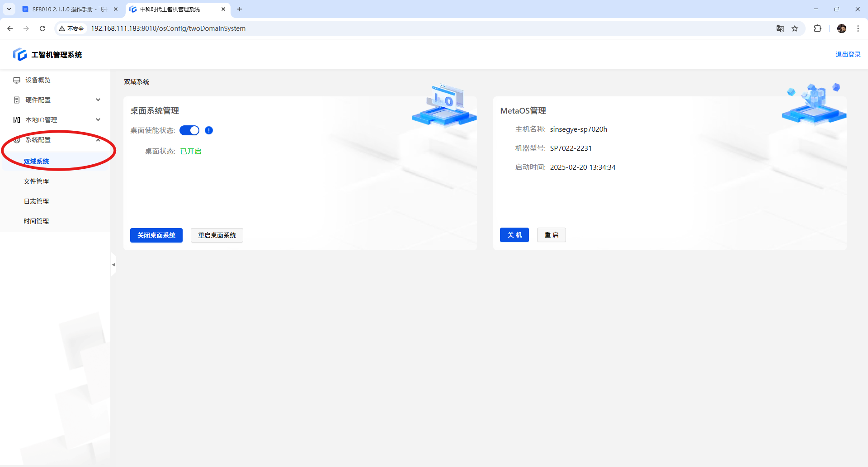
Task: Click the 关机 button under MetaOS管理
Action: tap(514, 235)
